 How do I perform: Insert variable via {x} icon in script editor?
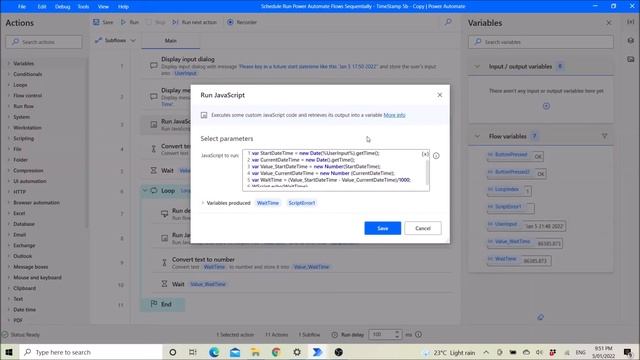click(x=425, y=154)
